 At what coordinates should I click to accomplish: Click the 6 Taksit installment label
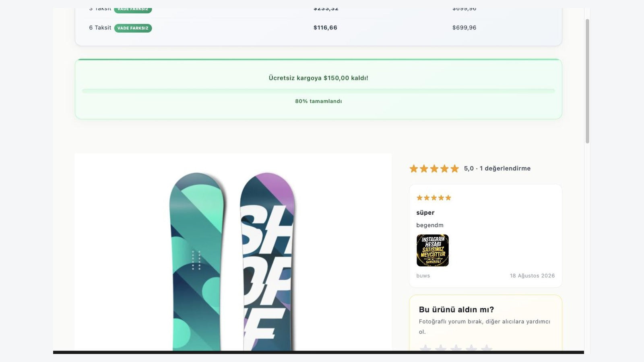(x=100, y=28)
